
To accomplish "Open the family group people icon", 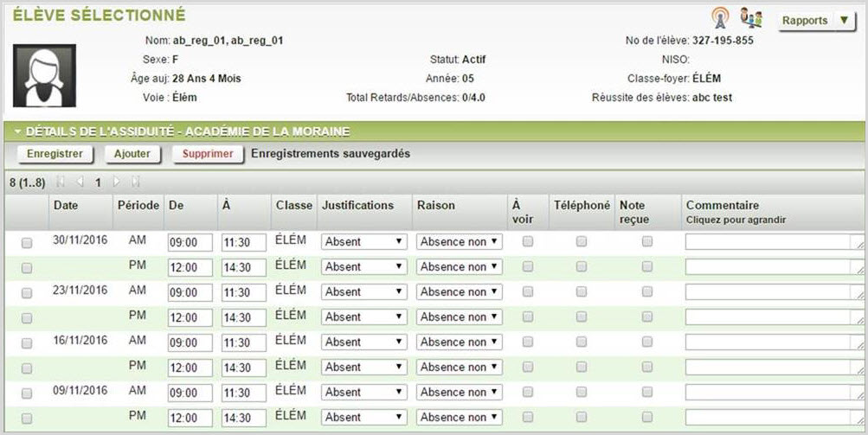I will 750,18.
